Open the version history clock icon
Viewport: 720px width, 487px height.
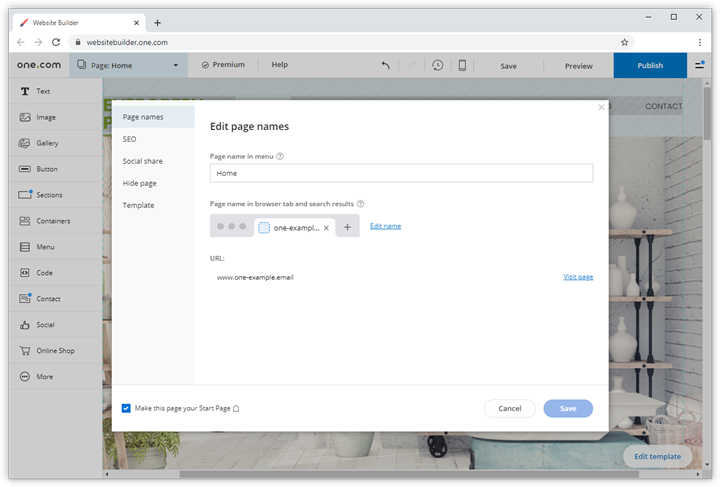coord(437,66)
